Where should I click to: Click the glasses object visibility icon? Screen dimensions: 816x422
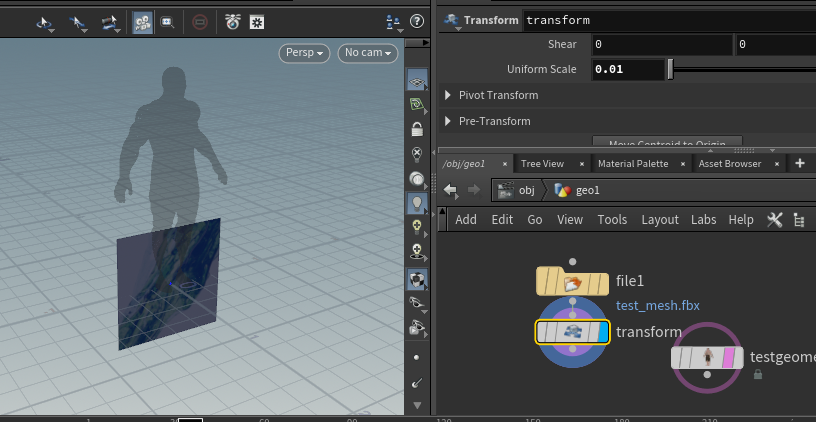[417, 303]
